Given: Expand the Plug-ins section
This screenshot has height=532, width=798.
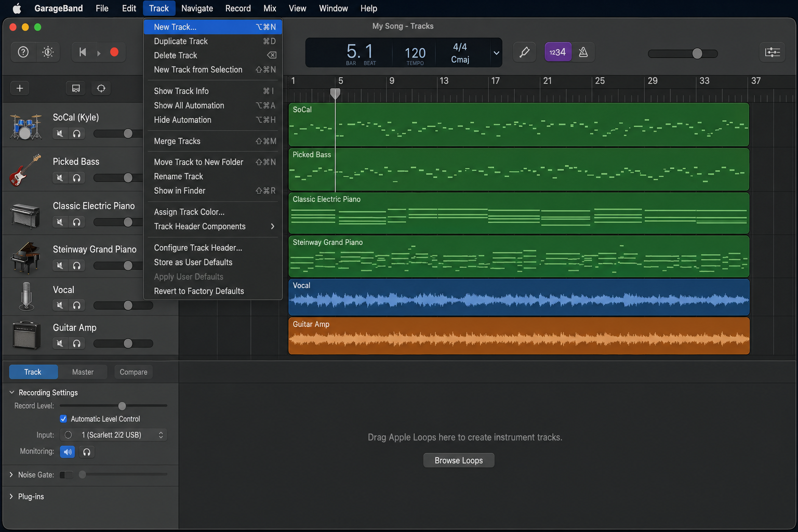Looking at the screenshot, I should click(x=11, y=497).
